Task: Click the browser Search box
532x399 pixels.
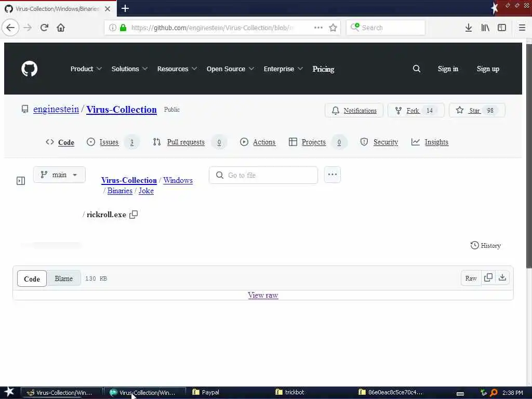Action: coord(386,28)
